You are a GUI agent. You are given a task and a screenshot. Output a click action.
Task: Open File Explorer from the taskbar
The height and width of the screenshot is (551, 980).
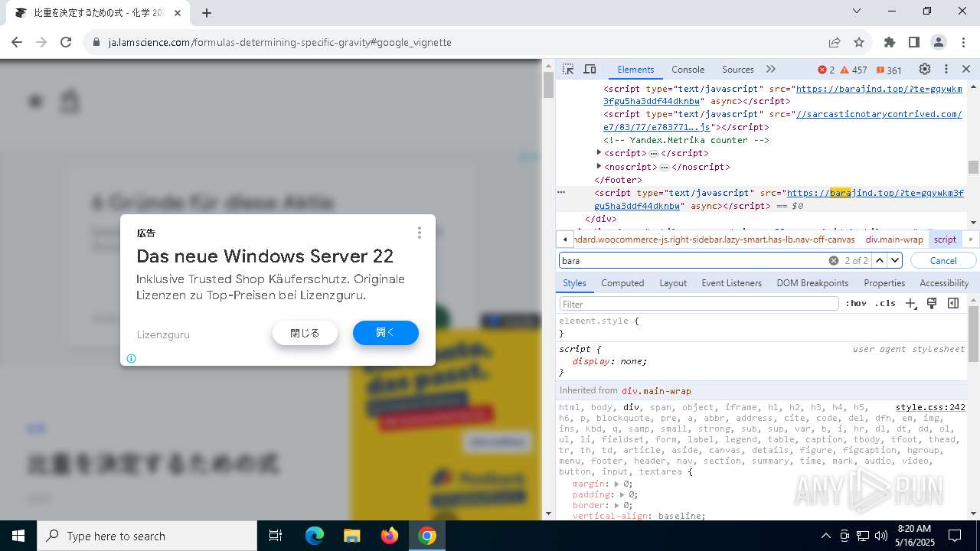[x=351, y=536]
